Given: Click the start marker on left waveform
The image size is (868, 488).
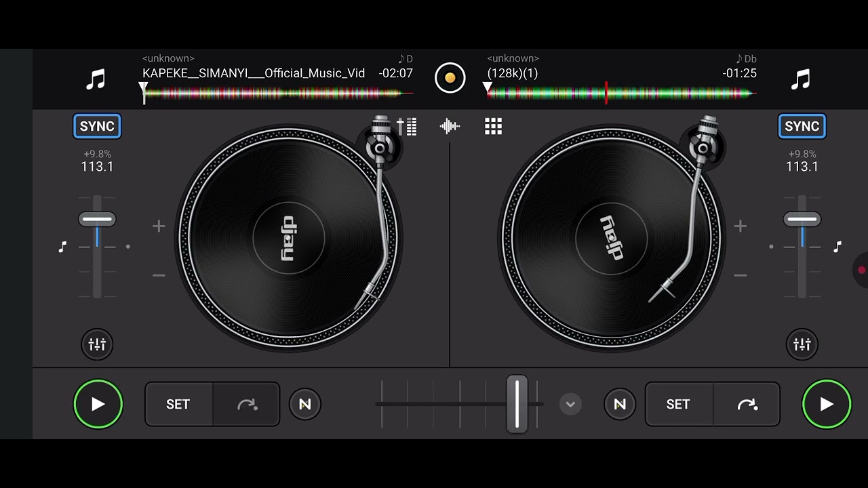Looking at the screenshot, I should pyautogui.click(x=143, y=92).
